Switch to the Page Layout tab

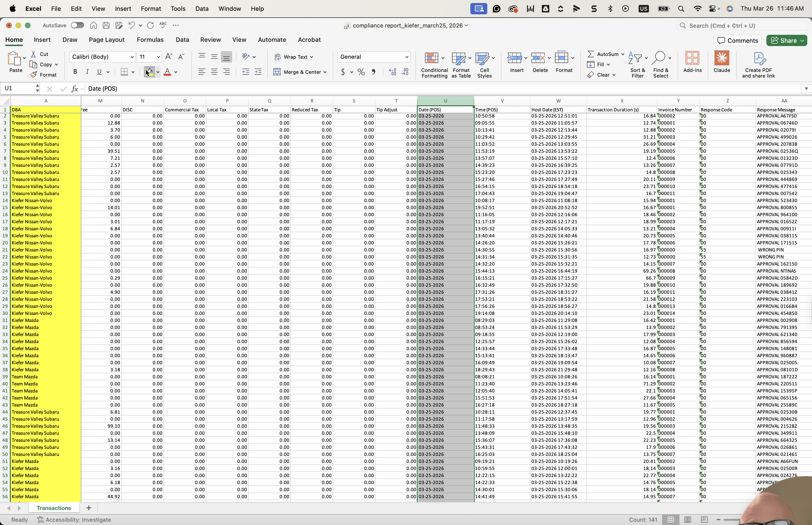point(107,39)
